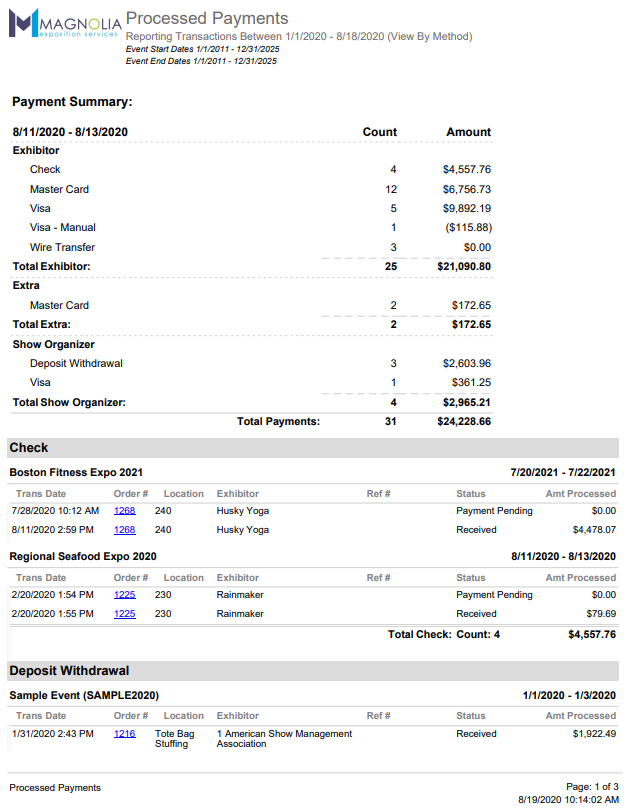Screen dimensions: 629x809
Task: Select Total Exhibitor amount $21,090.80
Action: coord(464,267)
